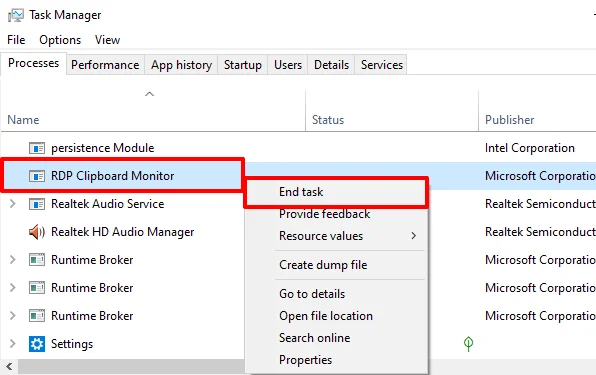The width and height of the screenshot is (596, 375).
Task: Click the publisher cell of Realtek HD Audio Manager
Action: 540,232
